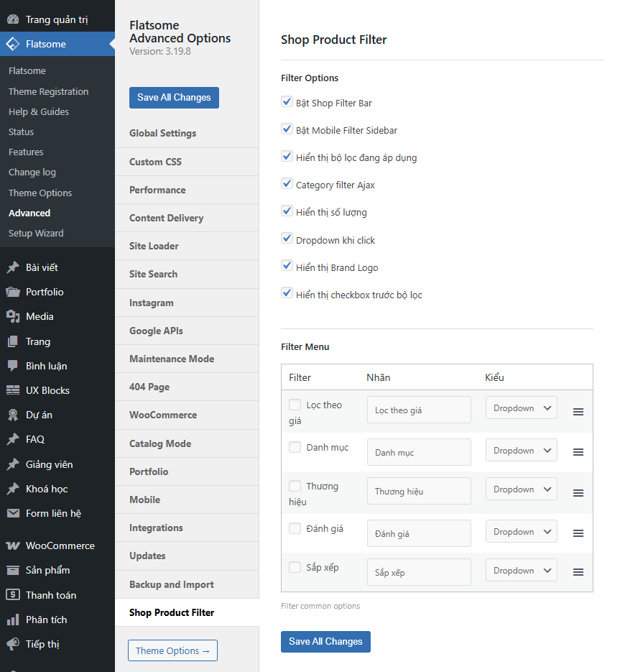The image size is (625, 672).
Task: Enable the Thương hiệu filter checkbox
Action: click(x=295, y=486)
